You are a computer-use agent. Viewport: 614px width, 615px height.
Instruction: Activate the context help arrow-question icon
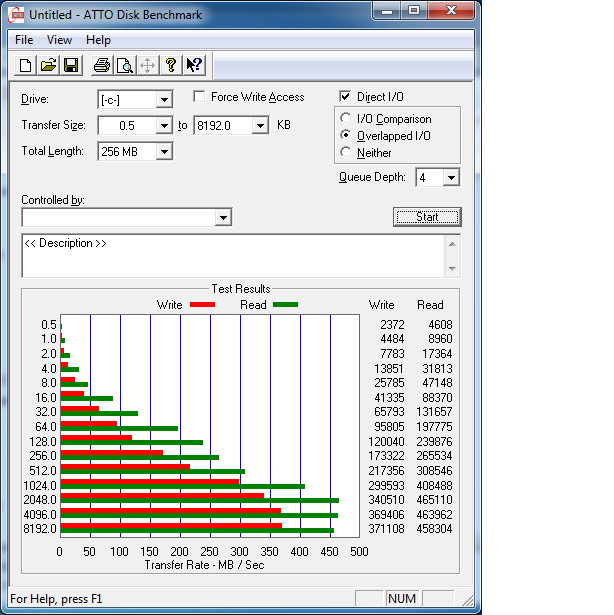click(194, 65)
